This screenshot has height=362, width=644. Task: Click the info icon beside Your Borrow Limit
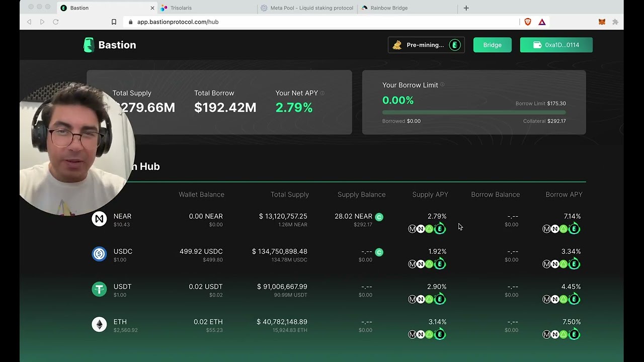click(x=442, y=85)
